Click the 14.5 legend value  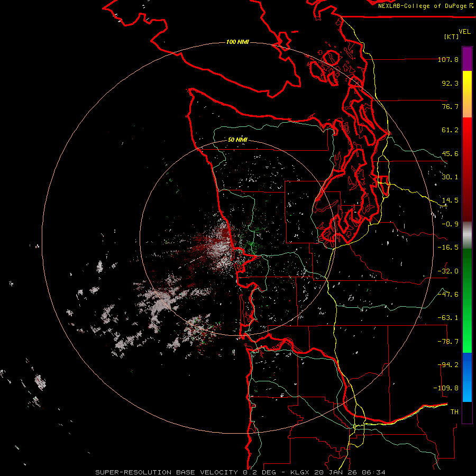tap(450, 200)
